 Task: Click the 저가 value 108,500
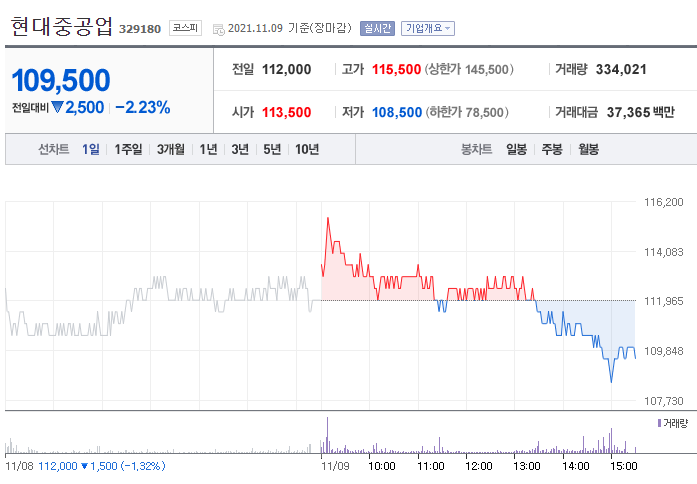click(397, 112)
